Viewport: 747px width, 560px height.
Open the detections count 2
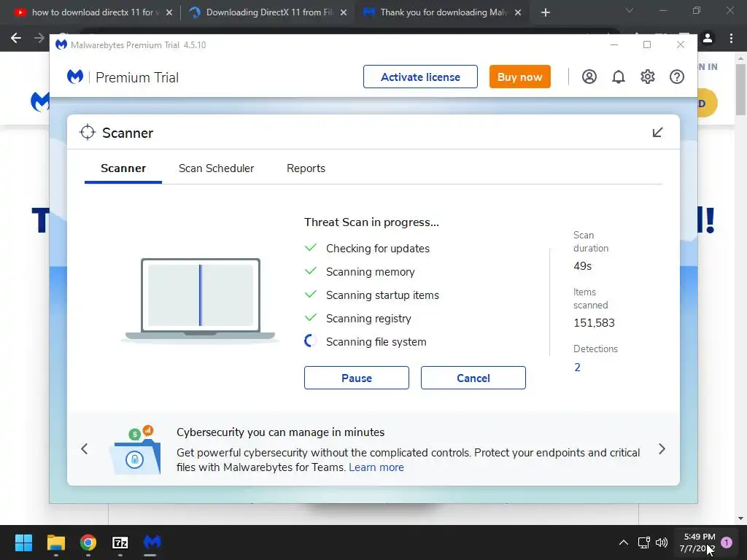(x=577, y=367)
